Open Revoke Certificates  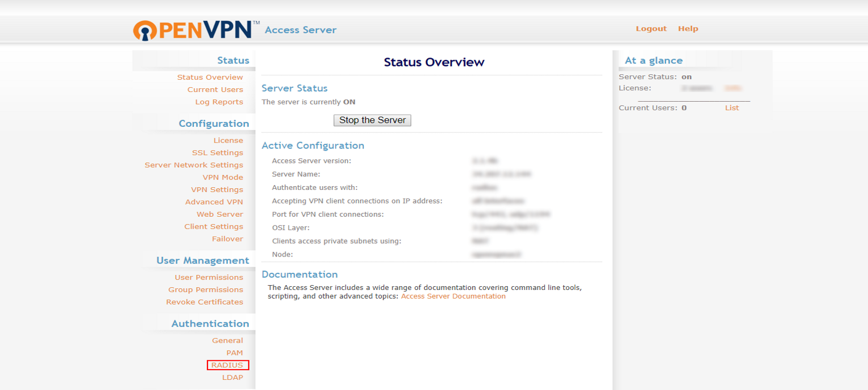[x=205, y=302]
